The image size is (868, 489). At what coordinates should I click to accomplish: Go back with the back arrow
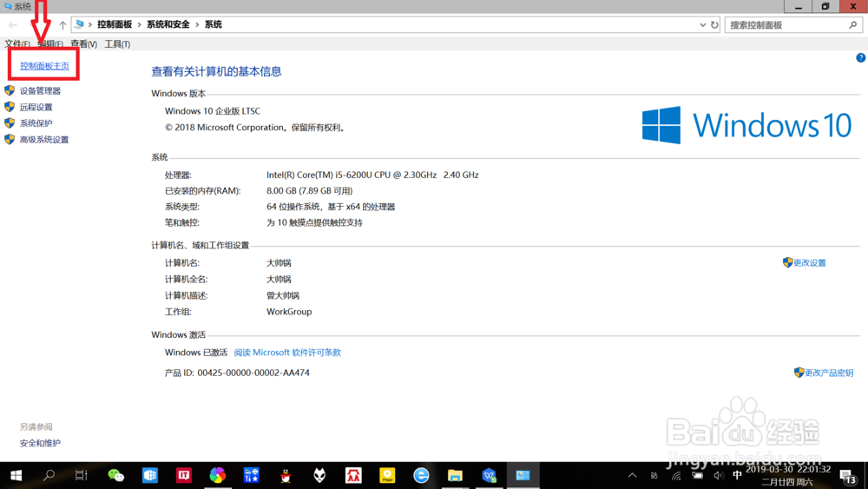pyautogui.click(x=13, y=25)
